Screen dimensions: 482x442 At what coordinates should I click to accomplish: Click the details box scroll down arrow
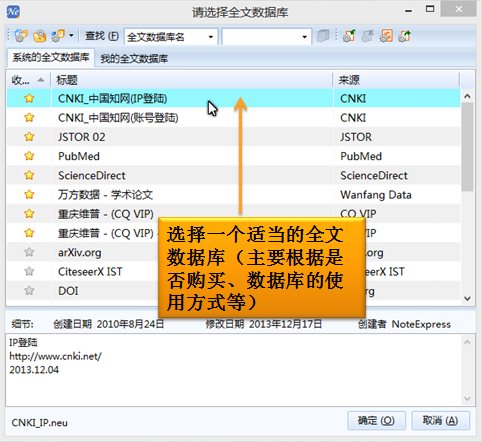[467, 399]
